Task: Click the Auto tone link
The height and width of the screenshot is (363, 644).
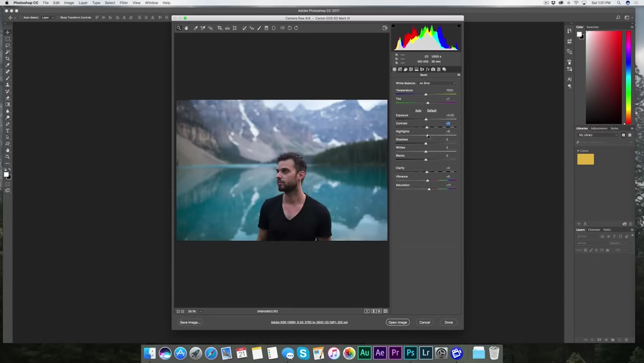Action: [418, 111]
